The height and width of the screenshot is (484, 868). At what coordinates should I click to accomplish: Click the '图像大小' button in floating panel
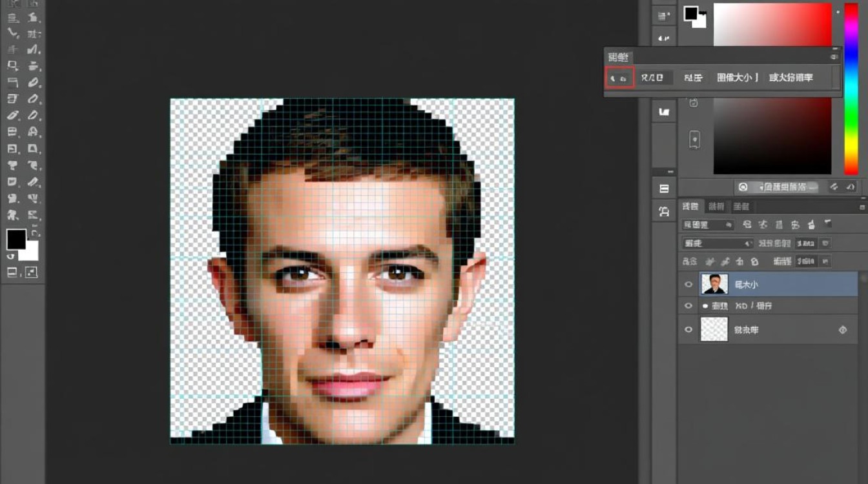click(x=738, y=77)
